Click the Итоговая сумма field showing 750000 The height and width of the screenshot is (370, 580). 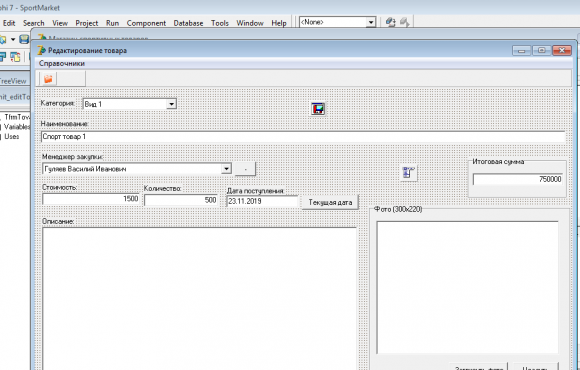[x=518, y=179]
